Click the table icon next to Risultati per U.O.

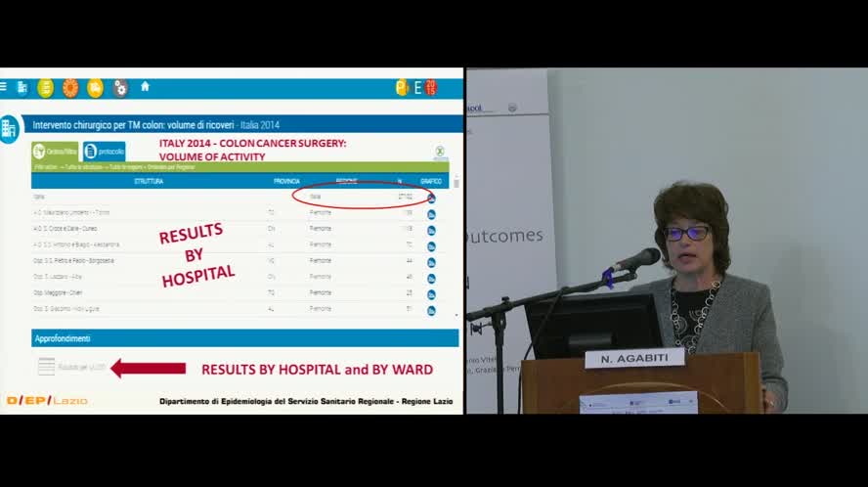pos(47,366)
